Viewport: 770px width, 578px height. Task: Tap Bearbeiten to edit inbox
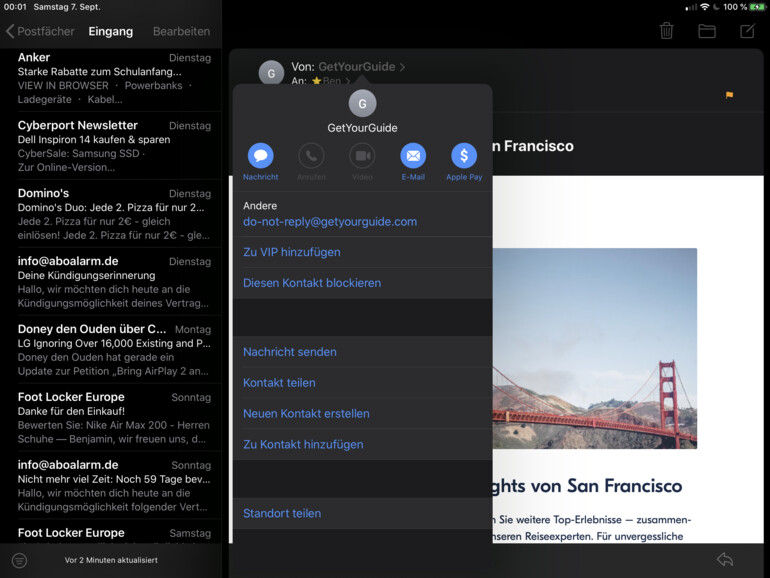pos(181,31)
